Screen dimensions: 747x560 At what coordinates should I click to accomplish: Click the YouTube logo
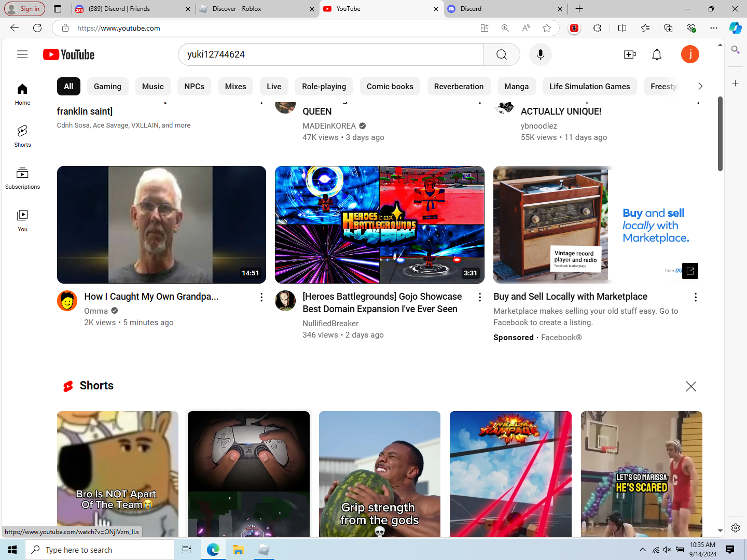[x=68, y=54]
